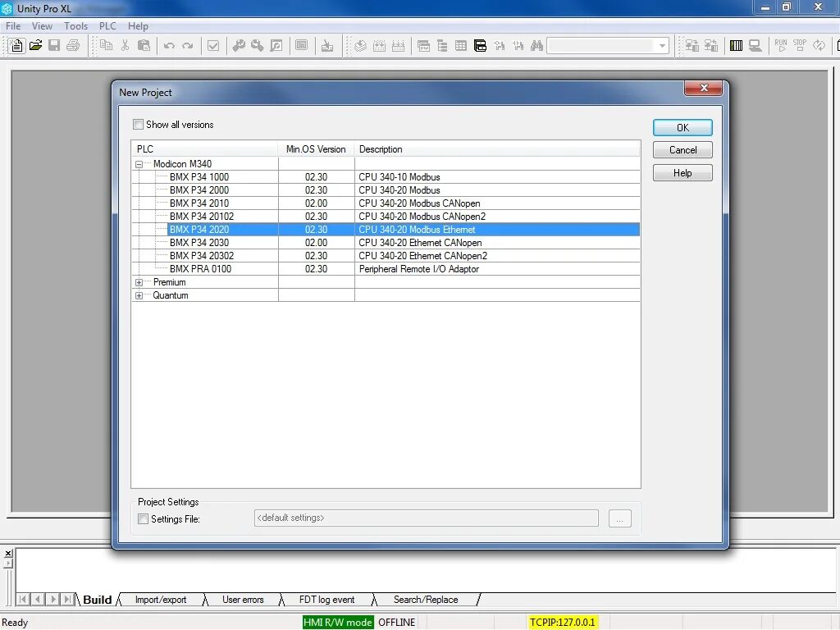Image resolution: width=840 pixels, height=630 pixels.
Task: Click the Analyze project magnifier icon
Action: (276, 46)
